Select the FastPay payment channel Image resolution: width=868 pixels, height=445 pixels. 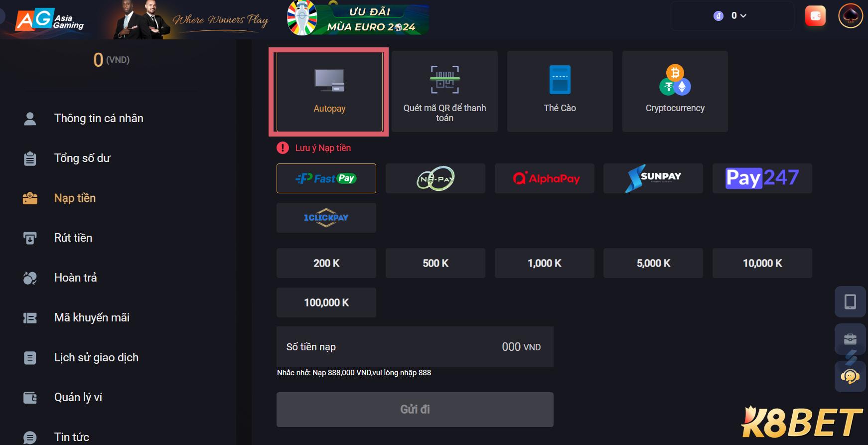(326, 178)
